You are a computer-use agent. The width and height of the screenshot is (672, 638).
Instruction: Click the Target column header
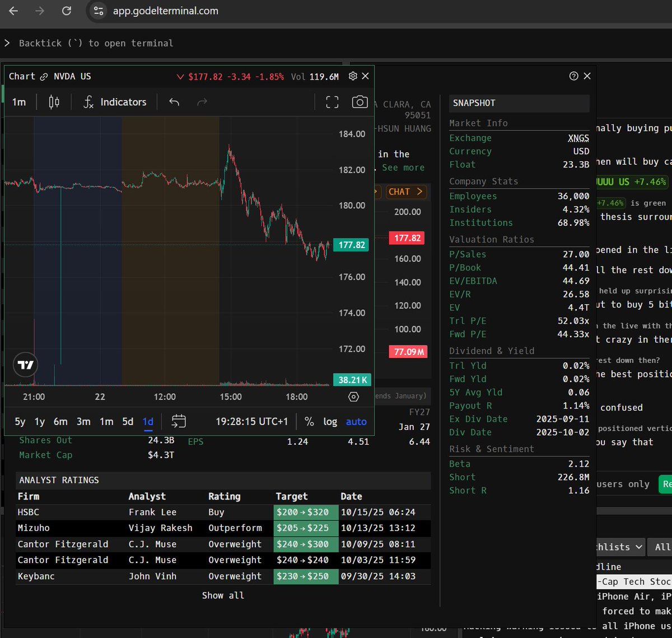[291, 496]
